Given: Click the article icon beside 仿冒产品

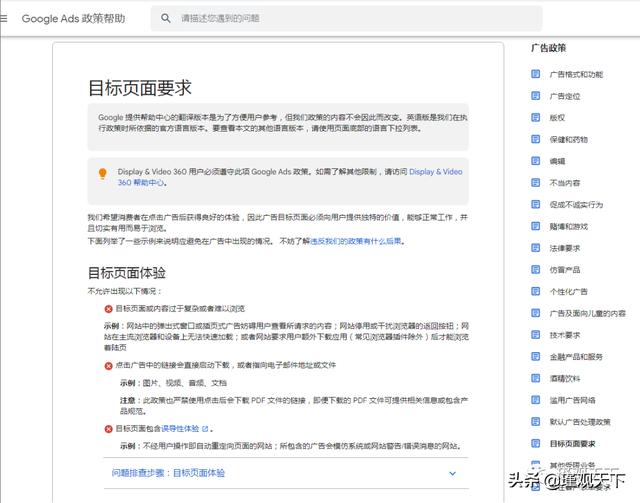Looking at the screenshot, I should pyautogui.click(x=536, y=269).
